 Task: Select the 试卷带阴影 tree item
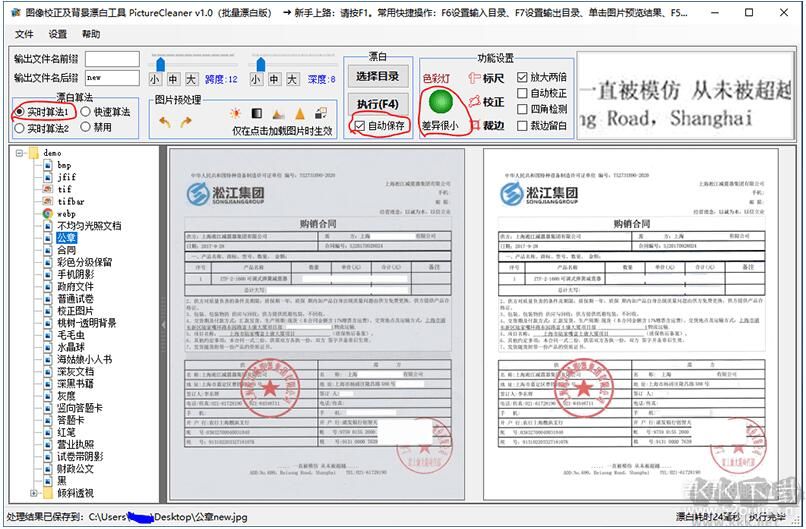(80, 457)
